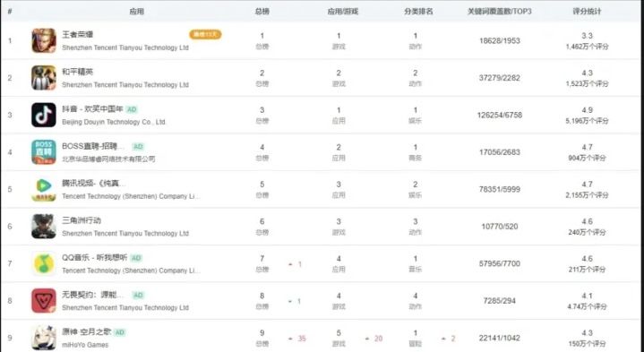Viewport: 644px width, 352px height.
Task: Click the 关键词覆盖数/TOP3 column header
Action: point(500,12)
